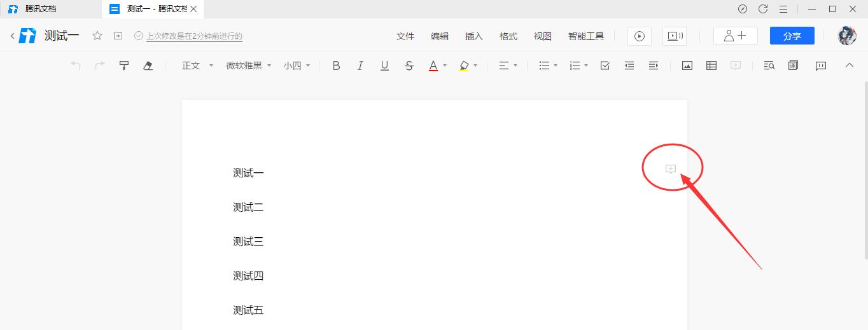Click the text line 测试三
868x330 pixels.
click(248, 242)
